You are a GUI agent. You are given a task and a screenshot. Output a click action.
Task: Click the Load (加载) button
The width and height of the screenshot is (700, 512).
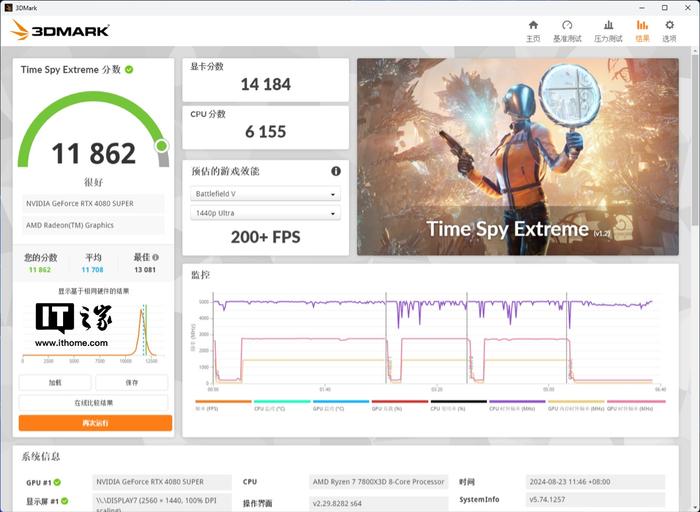[55, 383]
